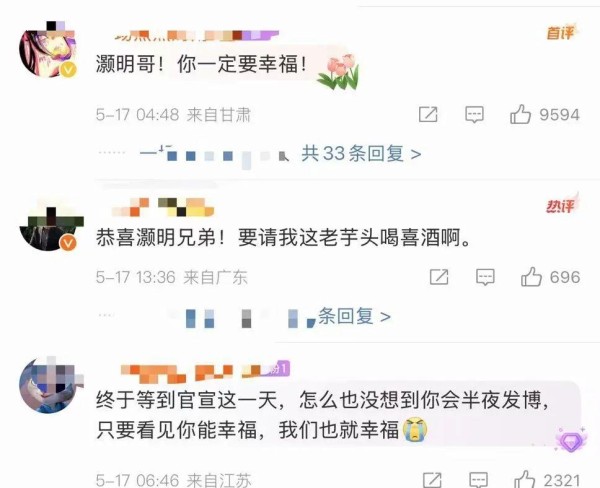This screenshot has height=488, width=600.
Task: Like the 江苏 comment with 2321 likes
Action: tap(524, 479)
